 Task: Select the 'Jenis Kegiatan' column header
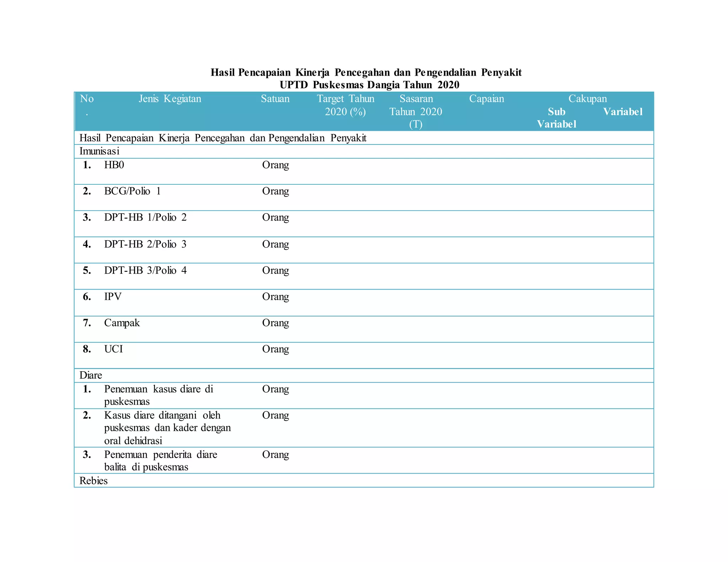(x=170, y=99)
